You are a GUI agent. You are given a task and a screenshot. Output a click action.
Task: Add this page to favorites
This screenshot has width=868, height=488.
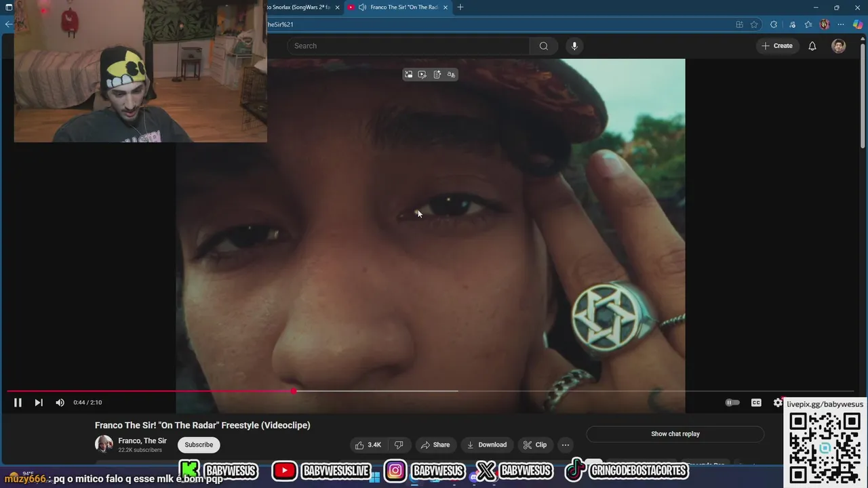(754, 24)
